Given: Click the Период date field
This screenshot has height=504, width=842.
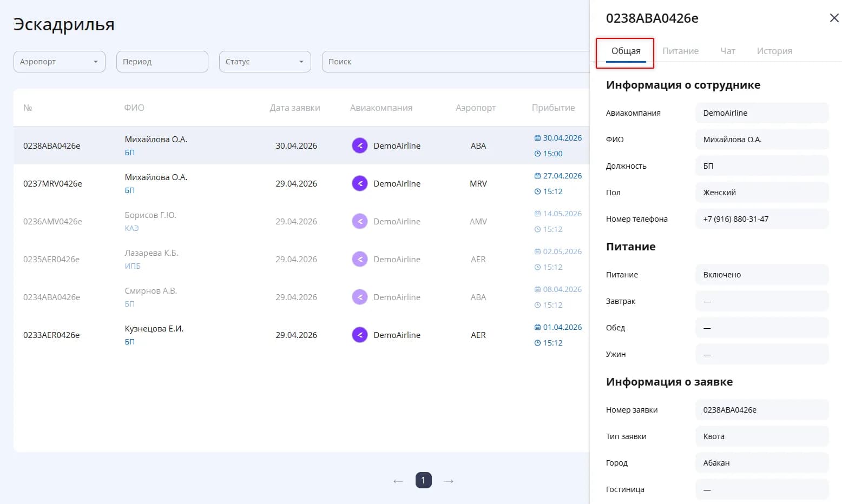Looking at the screenshot, I should pos(162,62).
